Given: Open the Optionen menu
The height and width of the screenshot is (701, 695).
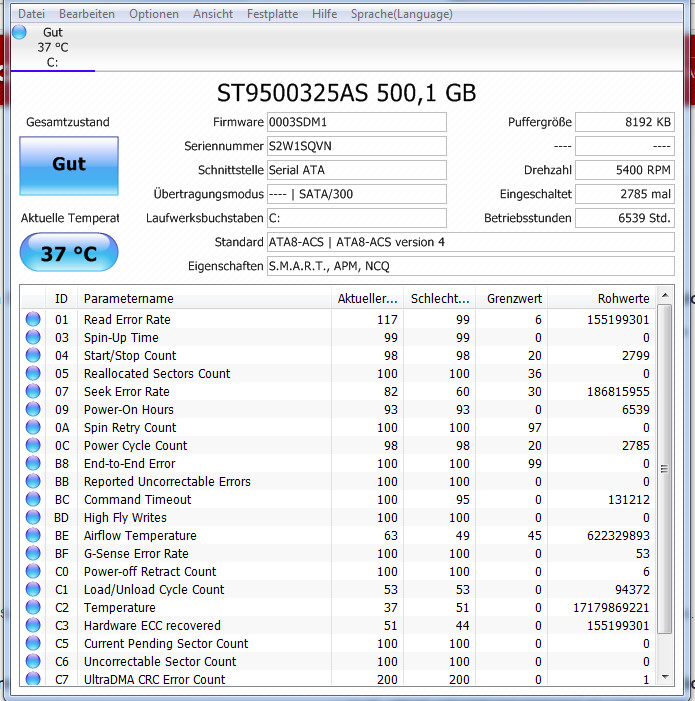Looking at the screenshot, I should click(154, 14).
